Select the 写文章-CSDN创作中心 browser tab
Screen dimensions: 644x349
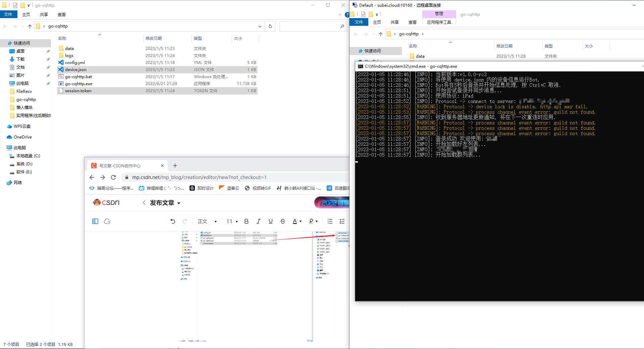124,165
